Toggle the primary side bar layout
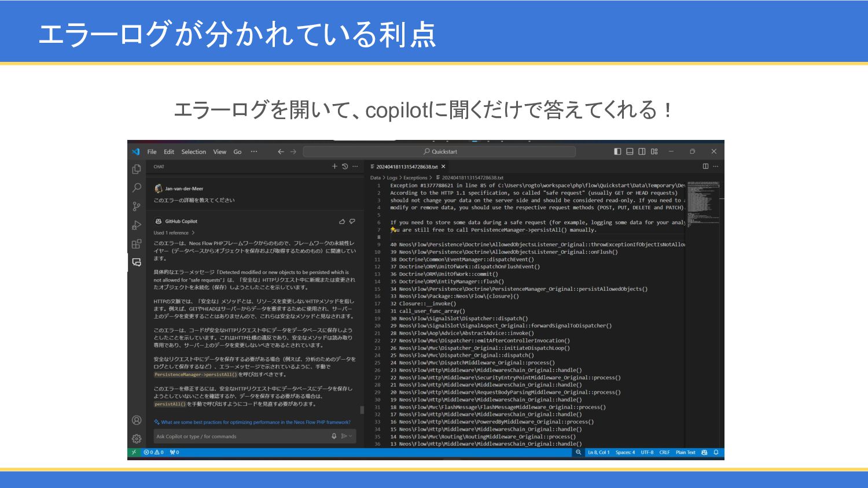The height and width of the screenshot is (488, 868). pos(617,151)
